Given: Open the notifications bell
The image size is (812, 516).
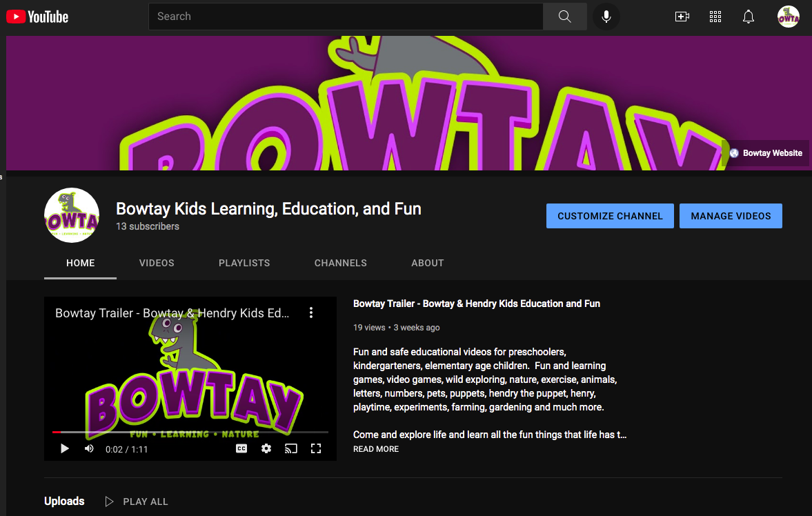Looking at the screenshot, I should [749, 17].
